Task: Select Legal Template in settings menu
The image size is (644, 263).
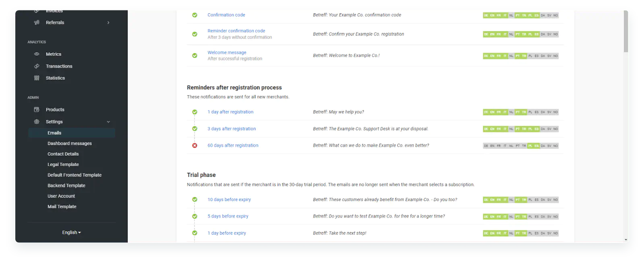Action: pos(63,164)
